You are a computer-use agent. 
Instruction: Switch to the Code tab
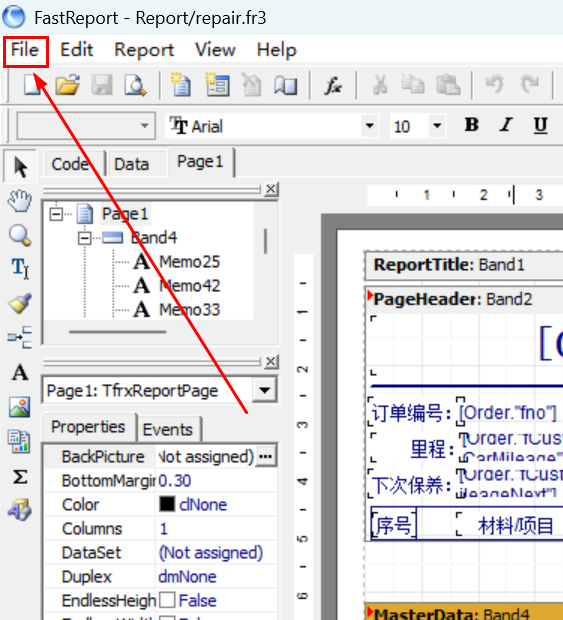point(74,164)
